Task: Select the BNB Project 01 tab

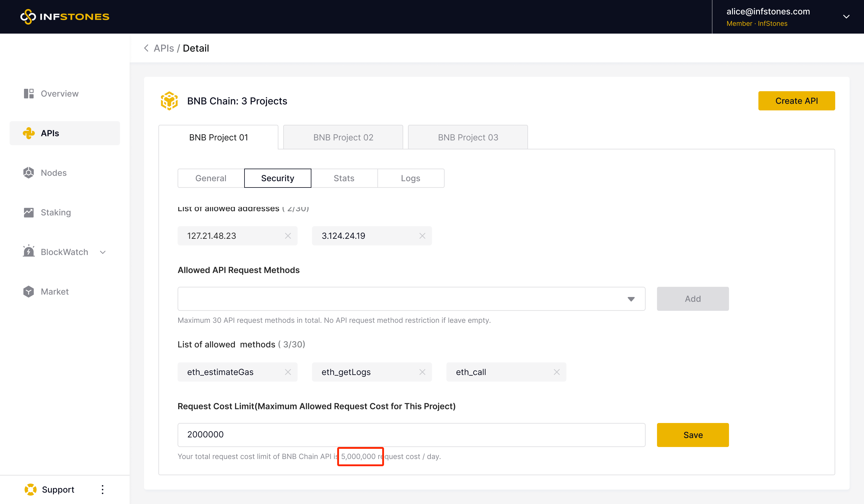Action: coord(218,137)
